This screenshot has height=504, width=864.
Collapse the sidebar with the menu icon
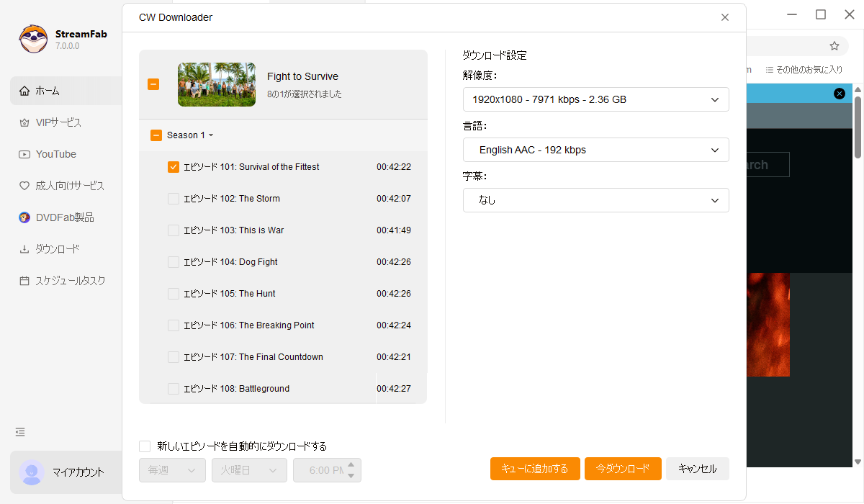coord(20,432)
